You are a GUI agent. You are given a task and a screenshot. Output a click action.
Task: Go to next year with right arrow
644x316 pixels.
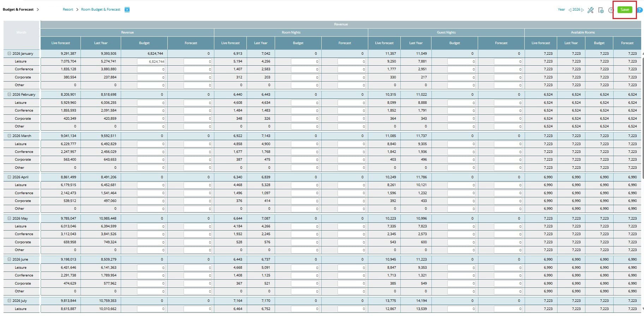pyautogui.click(x=583, y=10)
